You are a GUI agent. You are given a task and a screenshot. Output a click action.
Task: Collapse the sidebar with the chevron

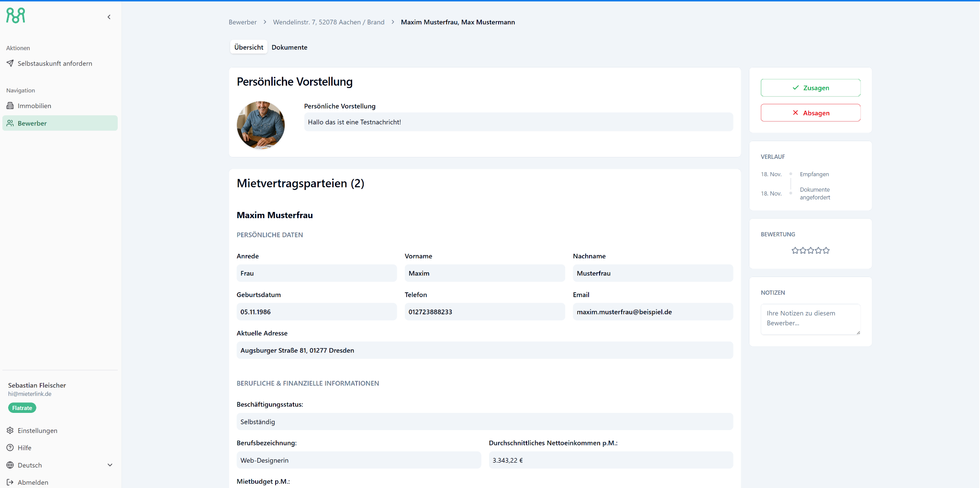pyautogui.click(x=109, y=17)
